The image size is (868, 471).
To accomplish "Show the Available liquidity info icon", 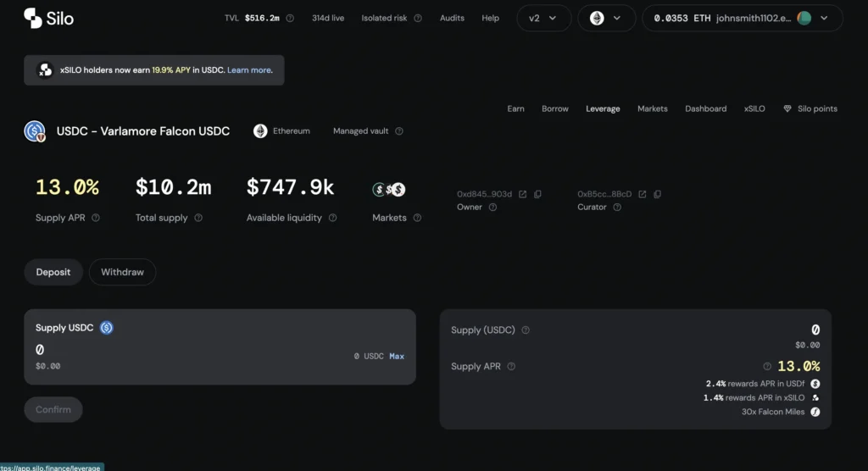I will tap(332, 218).
